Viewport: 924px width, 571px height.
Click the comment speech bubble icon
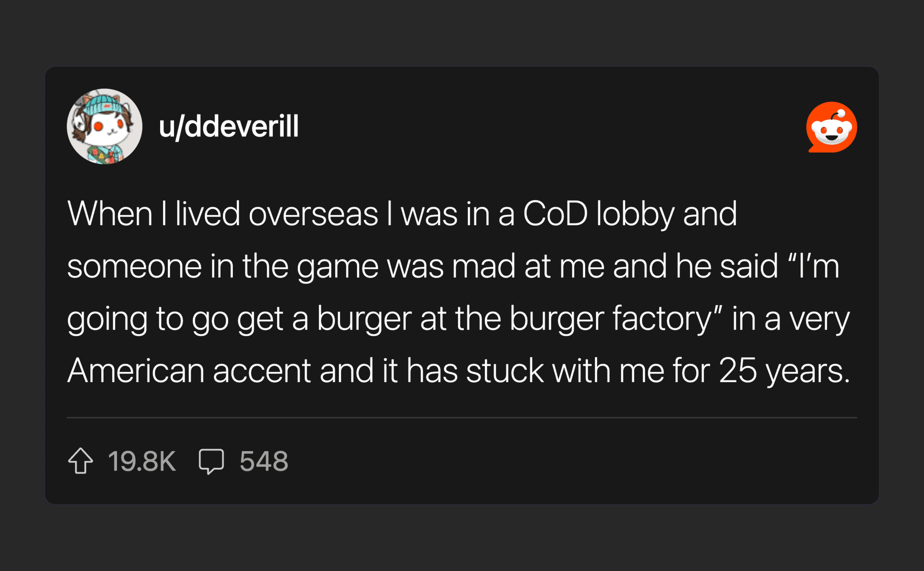[211, 461]
